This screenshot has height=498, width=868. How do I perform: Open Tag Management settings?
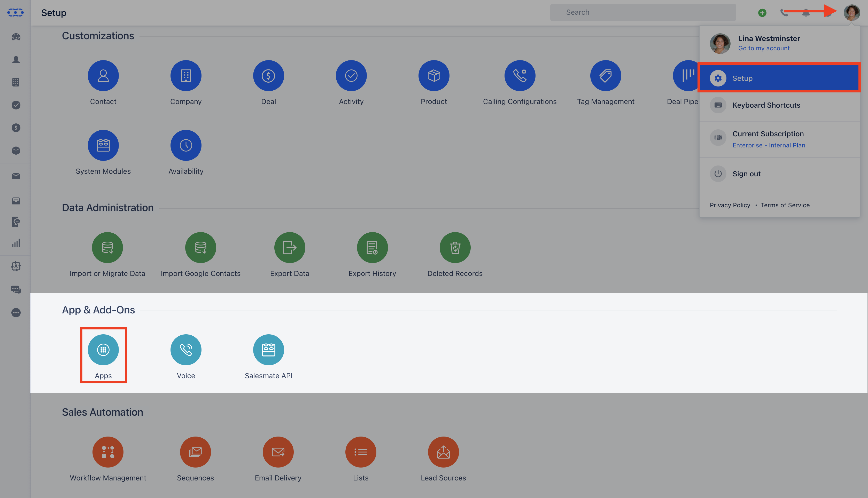pos(606,76)
